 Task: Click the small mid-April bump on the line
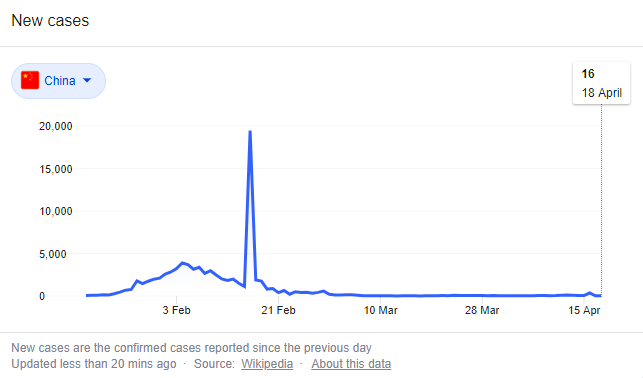point(590,293)
